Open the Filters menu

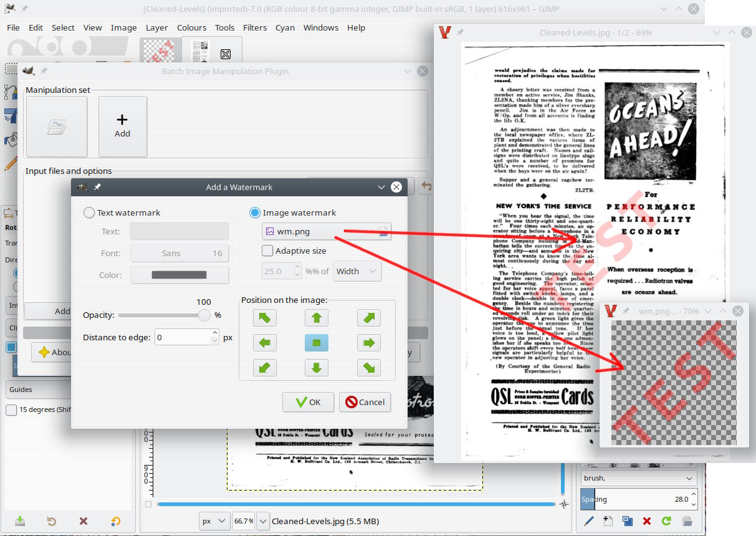(255, 27)
